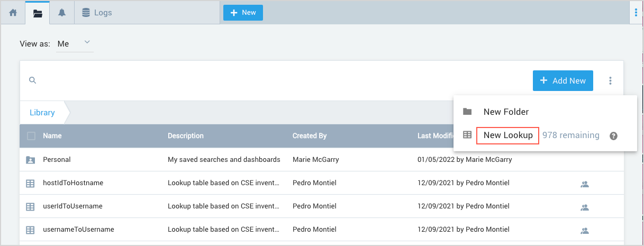Click the shared icon for hostIdToHostname
Viewport: 644px width, 246px height.
pos(585,184)
